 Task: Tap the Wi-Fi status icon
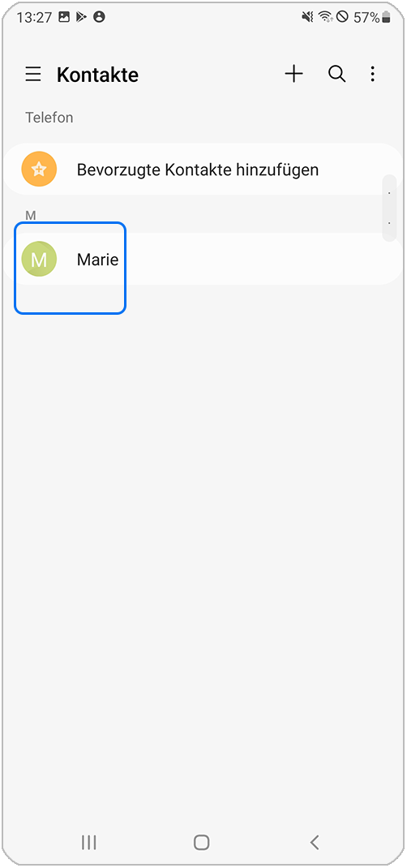coord(324,18)
